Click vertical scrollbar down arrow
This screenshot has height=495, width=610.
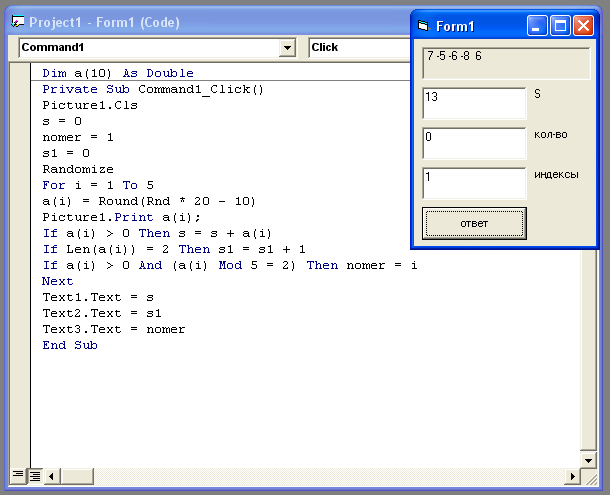pyautogui.click(x=588, y=460)
